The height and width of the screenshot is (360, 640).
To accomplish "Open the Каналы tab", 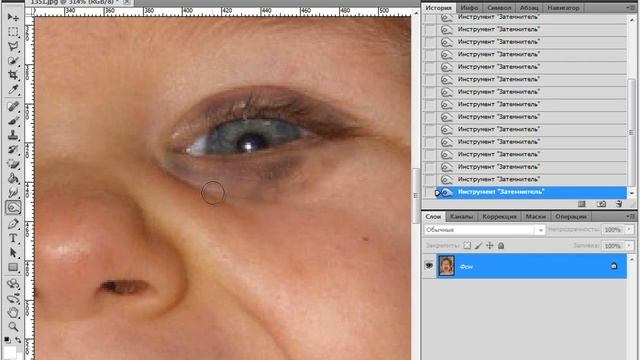I will [x=462, y=216].
